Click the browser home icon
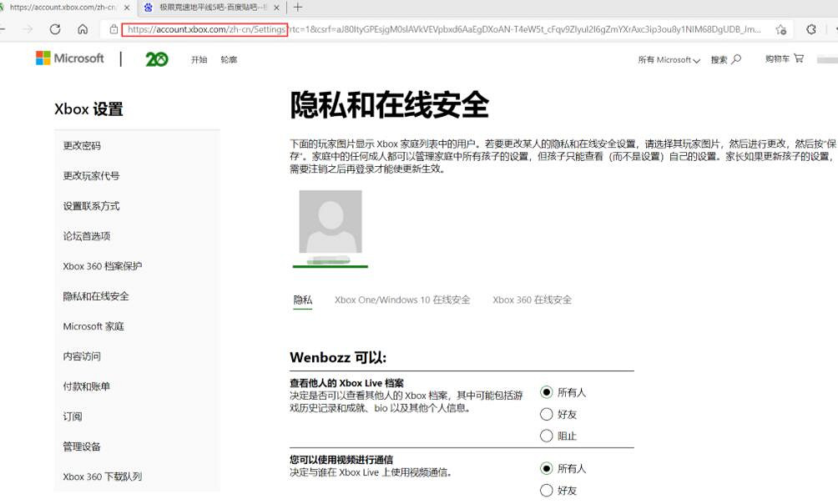Image resolution: width=838 pixels, height=504 pixels. point(81,28)
